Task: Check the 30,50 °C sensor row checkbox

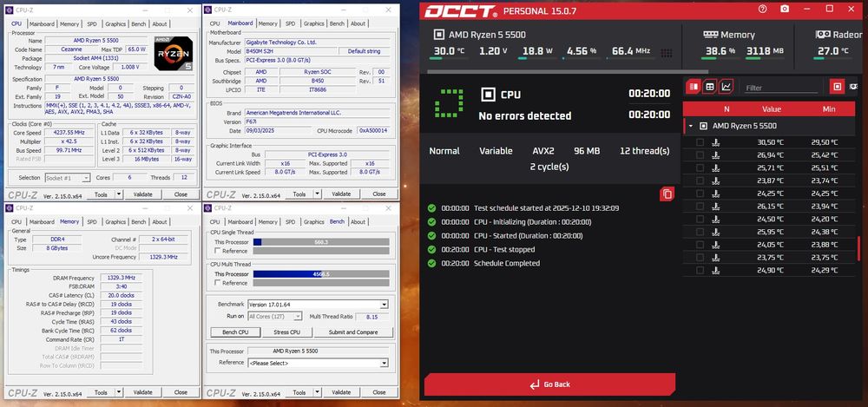Action: (x=700, y=142)
